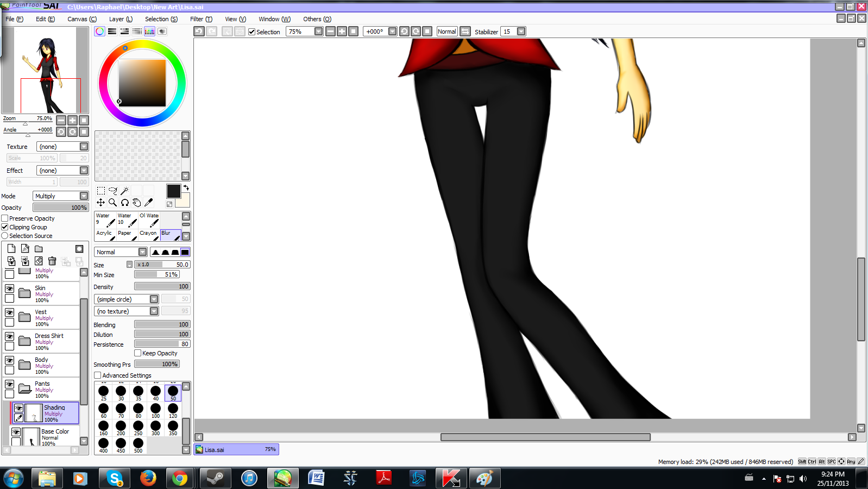Open the Filter menu
Screen dimensions: 868x489
click(x=200, y=19)
